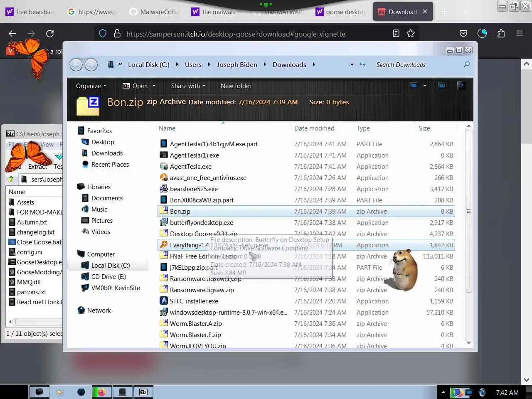Select VM0b0t KevinSite in navigation pane
This screenshot has height=399, width=532.
click(111, 288)
